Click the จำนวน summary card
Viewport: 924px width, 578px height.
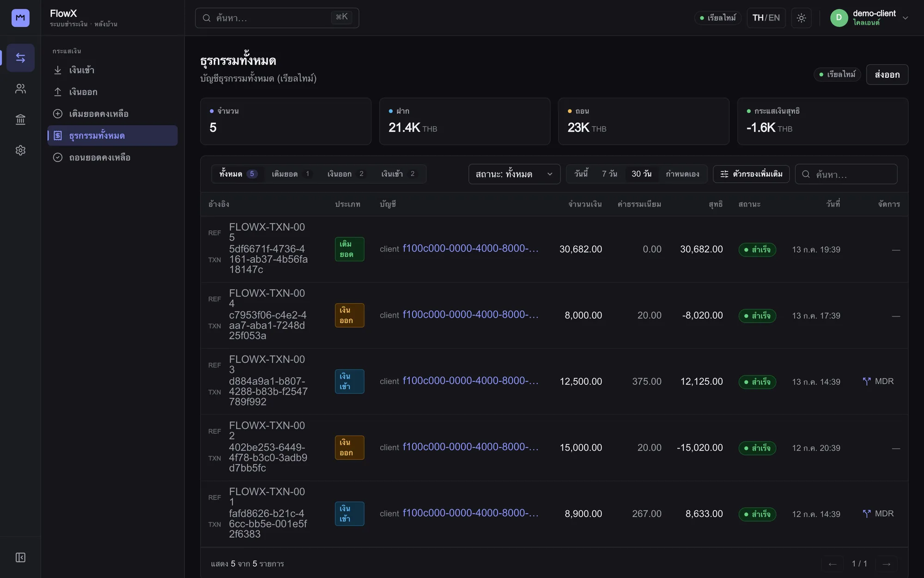point(286,121)
